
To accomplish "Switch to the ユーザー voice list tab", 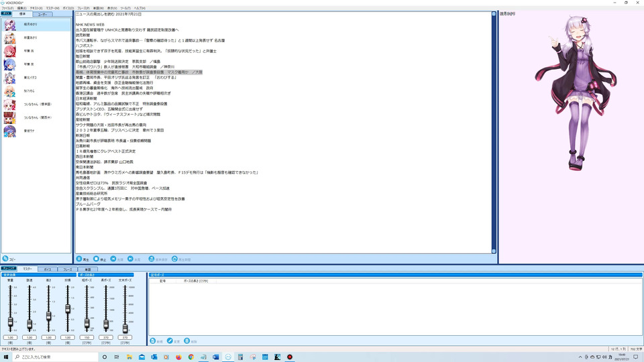I will pyautogui.click(x=42, y=14).
